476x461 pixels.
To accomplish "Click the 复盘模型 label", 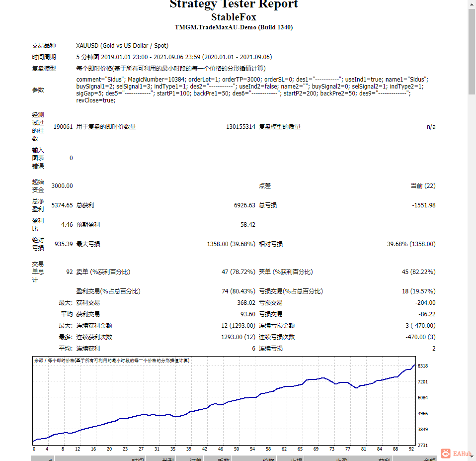I will tap(44, 68).
